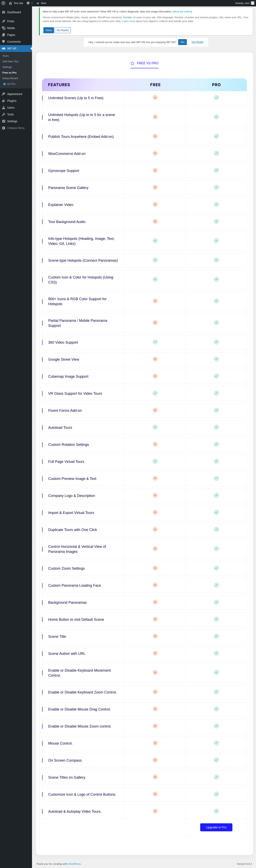Click Free checkmark for 360 Video Support
Viewport: 256px width, 868px height.
pyautogui.click(x=155, y=342)
